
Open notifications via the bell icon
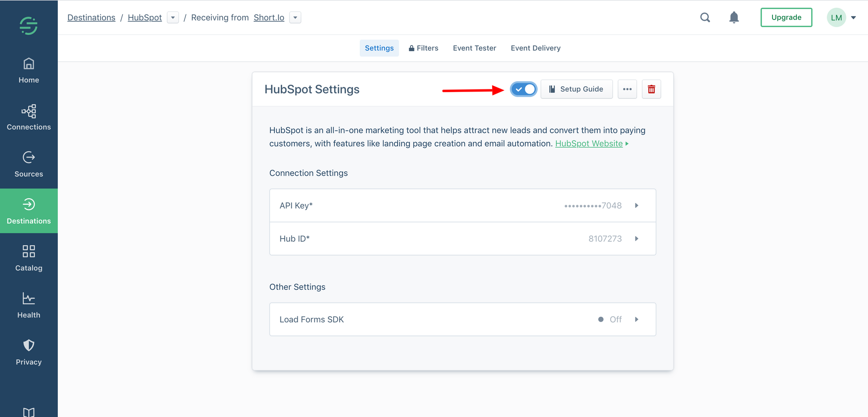click(x=733, y=17)
